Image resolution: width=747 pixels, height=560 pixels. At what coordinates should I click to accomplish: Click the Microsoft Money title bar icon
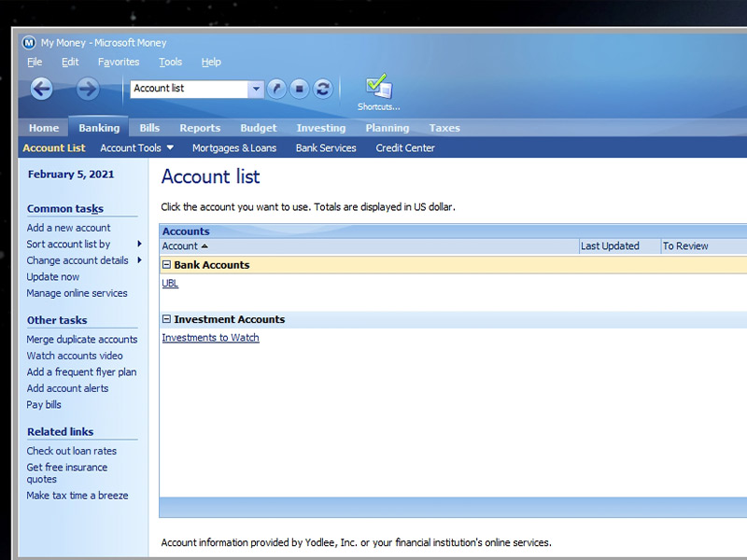[29, 43]
